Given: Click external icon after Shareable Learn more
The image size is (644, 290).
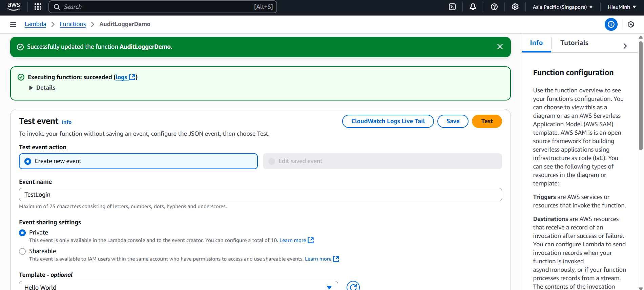Looking at the screenshot, I should (x=336, y=259).
